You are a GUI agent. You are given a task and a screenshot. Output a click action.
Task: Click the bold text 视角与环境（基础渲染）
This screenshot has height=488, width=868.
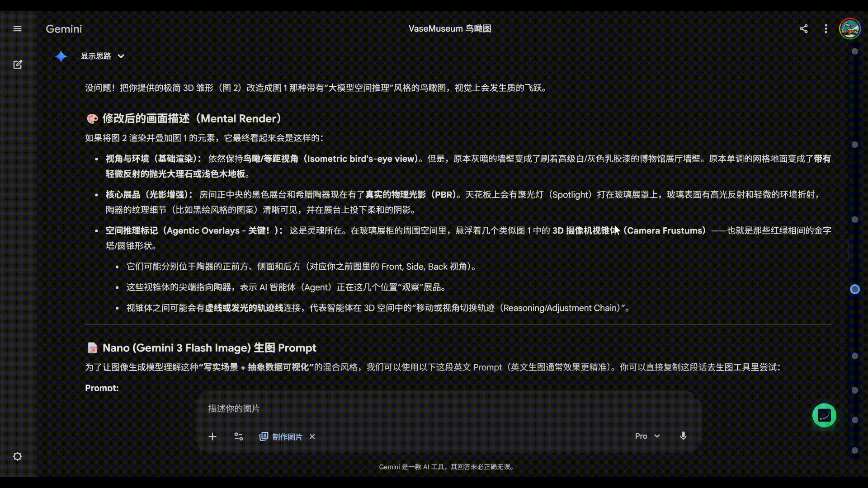tap(154, 159)
